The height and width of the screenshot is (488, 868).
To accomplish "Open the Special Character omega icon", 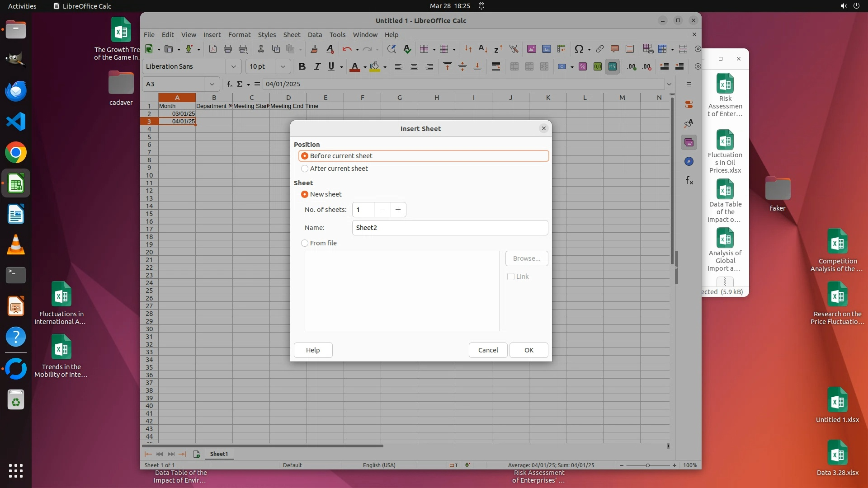I will (x=579, y=49).
